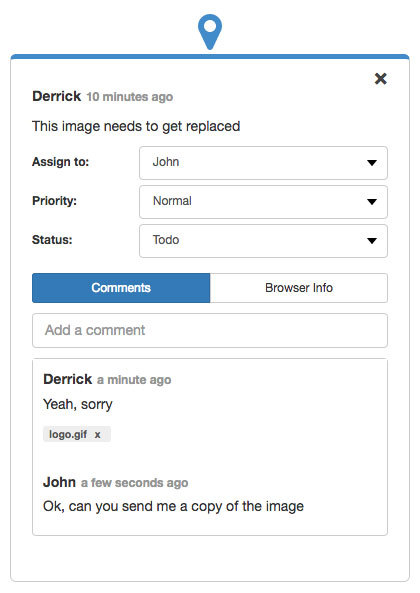
Task: Click the blue map pin marker
Action: pos(210,32)
